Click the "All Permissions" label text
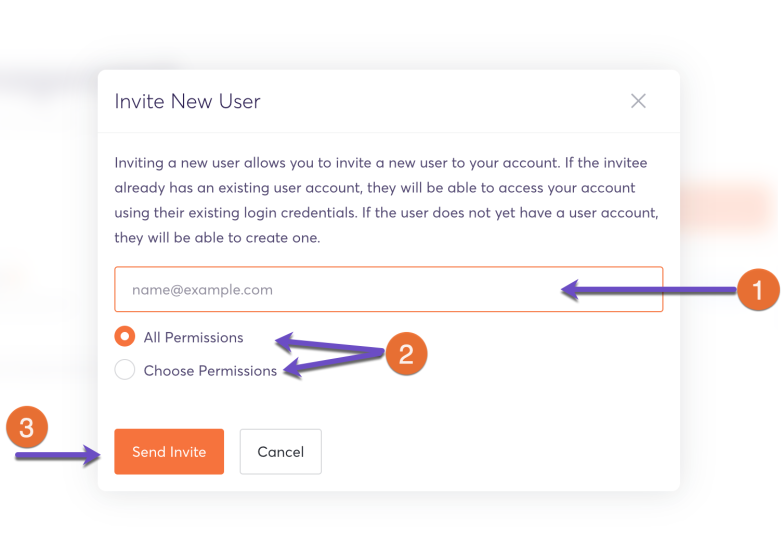 coord(193,337)
